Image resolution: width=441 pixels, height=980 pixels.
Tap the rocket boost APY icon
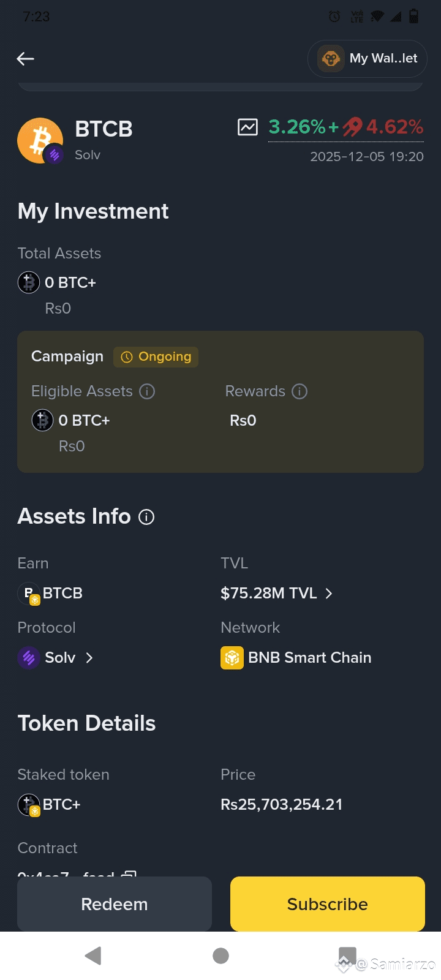tap(352, 127)
